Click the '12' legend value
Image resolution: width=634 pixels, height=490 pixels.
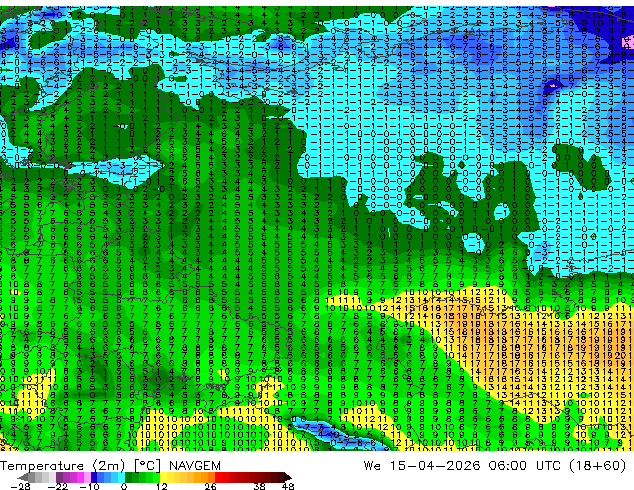(162, 486)
